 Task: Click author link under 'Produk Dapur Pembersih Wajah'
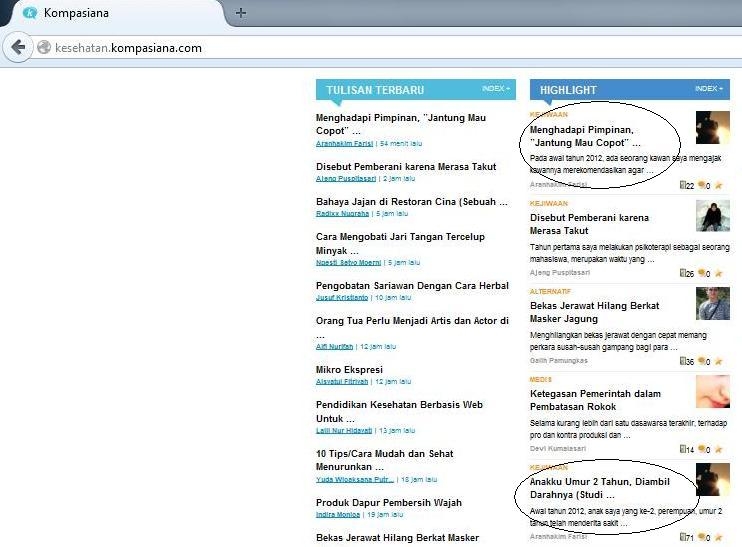[x=338, y=514]
